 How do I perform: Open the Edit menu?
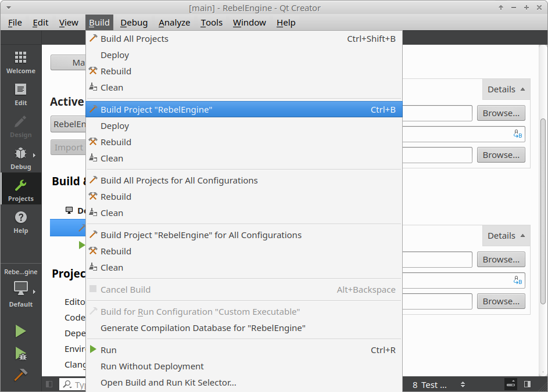coord(41,23)
